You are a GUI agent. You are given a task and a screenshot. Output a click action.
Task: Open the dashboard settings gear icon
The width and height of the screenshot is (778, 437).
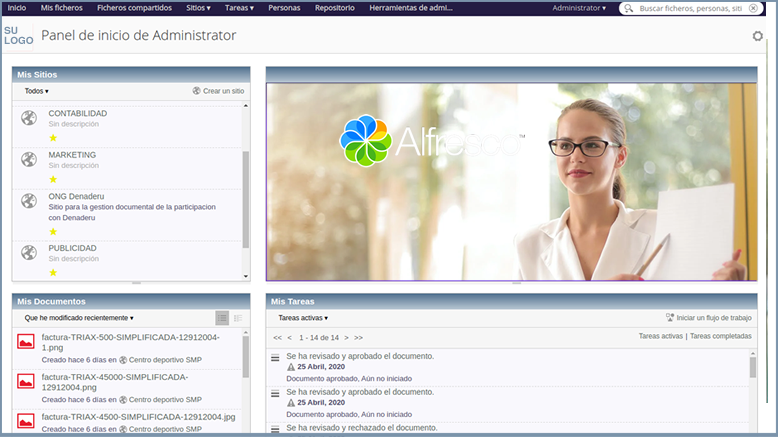coord(757,36)
